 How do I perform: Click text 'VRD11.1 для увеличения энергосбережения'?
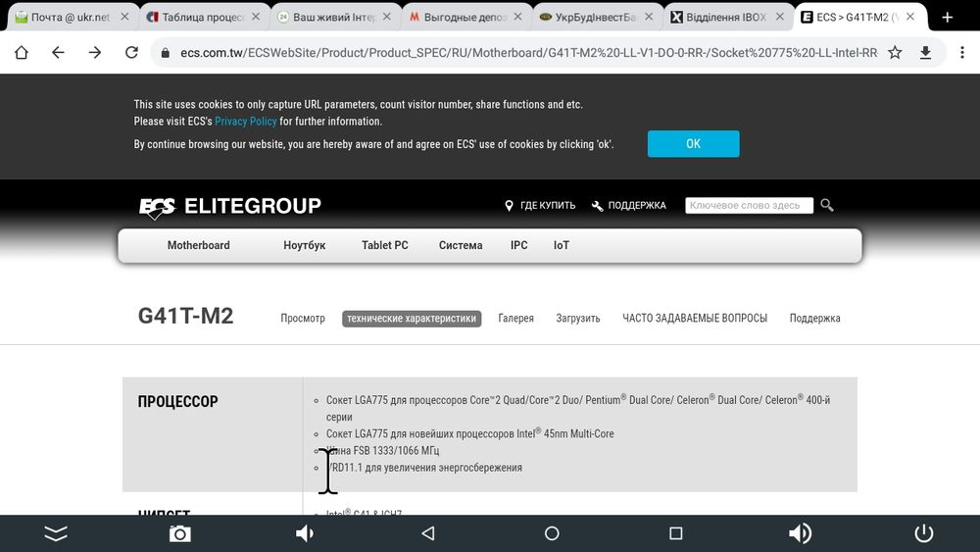click(423, 468)
